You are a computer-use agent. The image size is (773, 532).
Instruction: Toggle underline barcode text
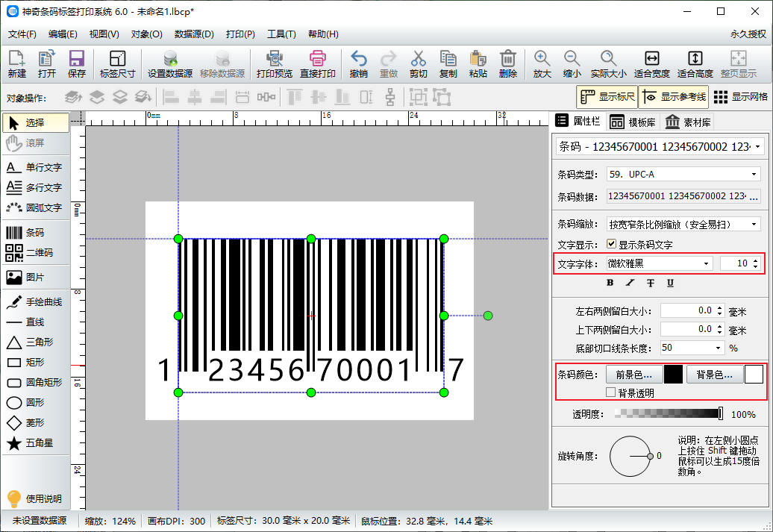pyautogui.click(x=671, y=283)
